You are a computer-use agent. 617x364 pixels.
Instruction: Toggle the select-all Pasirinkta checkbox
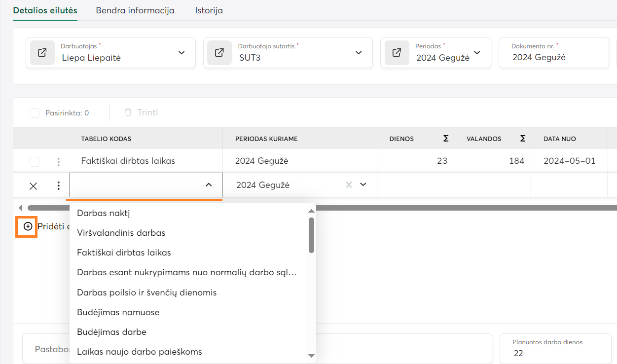35,113
